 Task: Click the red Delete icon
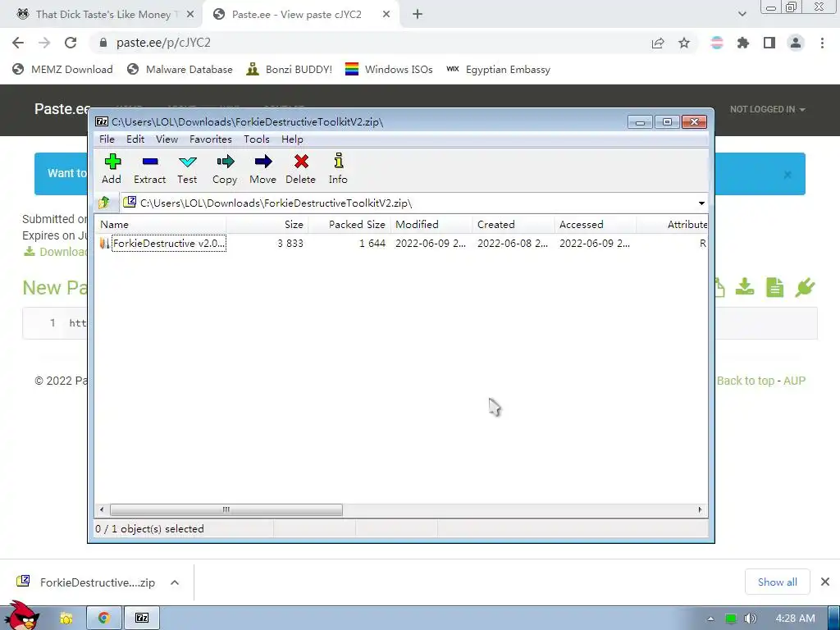point(300,169)
